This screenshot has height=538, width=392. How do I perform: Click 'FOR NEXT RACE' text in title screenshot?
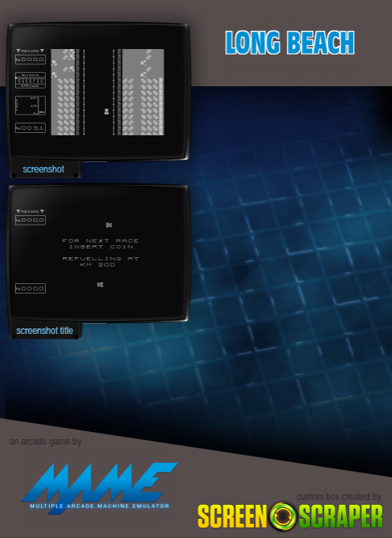(x=100, y=241)
